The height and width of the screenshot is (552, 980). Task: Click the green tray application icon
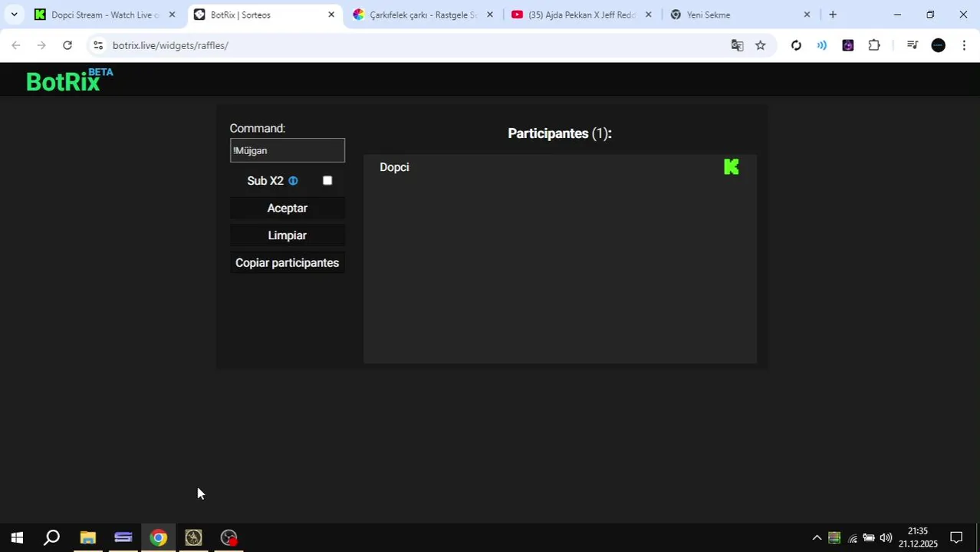coord(834,537)
